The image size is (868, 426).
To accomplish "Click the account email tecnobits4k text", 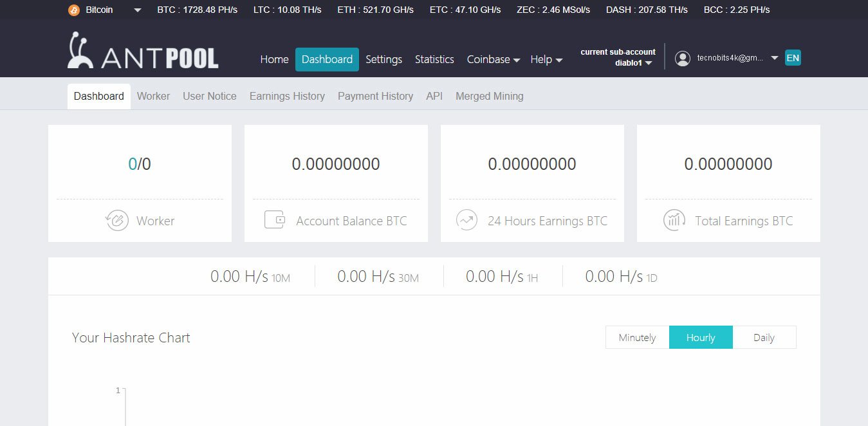I will [730, 58].
